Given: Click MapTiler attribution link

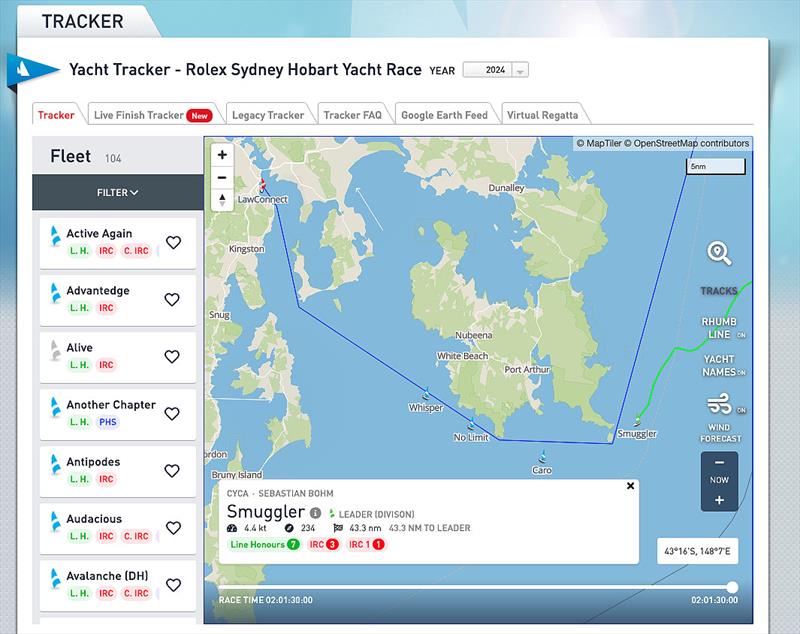Looking at the screenshot, I should 599,143.
